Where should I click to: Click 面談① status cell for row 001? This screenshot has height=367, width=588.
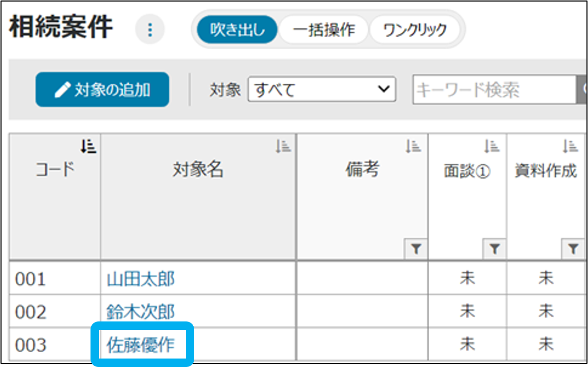pyautogui.click(x=467, y=279)
